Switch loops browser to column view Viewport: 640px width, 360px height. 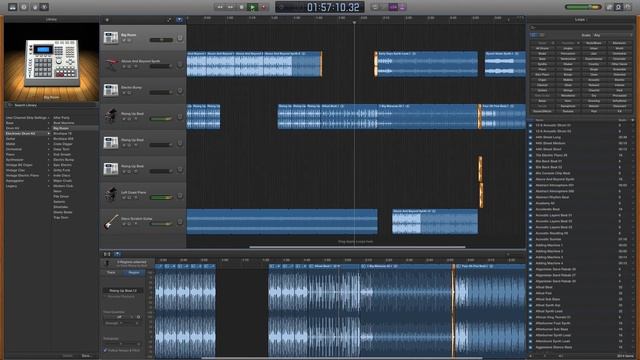click(542, 35)
